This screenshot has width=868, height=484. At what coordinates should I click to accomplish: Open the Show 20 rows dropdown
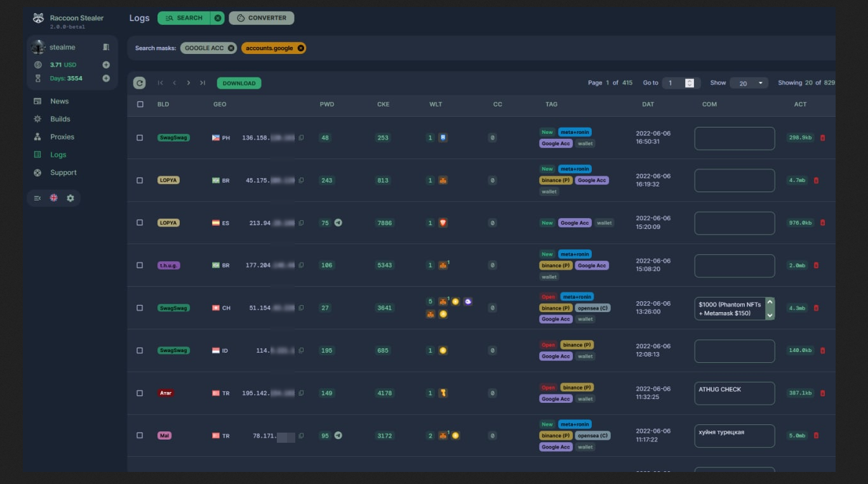pyautogui.click(x=749, y=83)
